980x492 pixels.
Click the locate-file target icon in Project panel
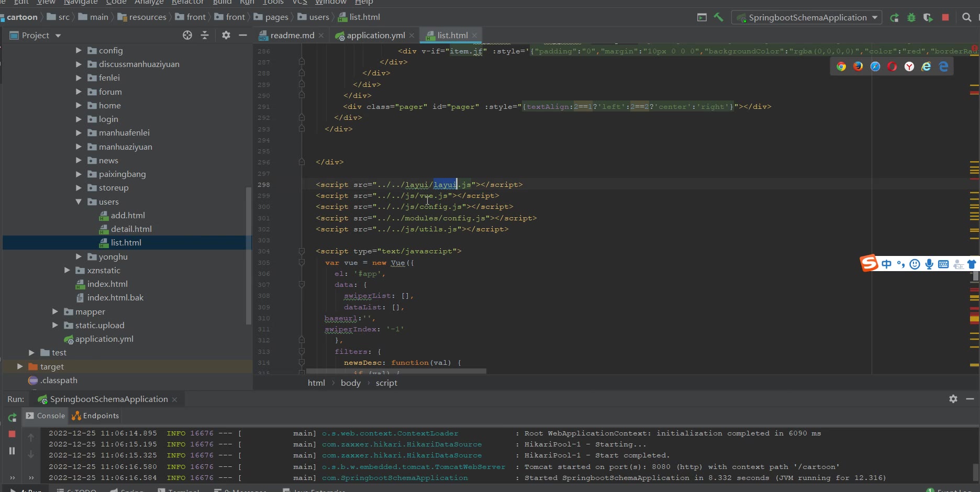click(187, 35)
